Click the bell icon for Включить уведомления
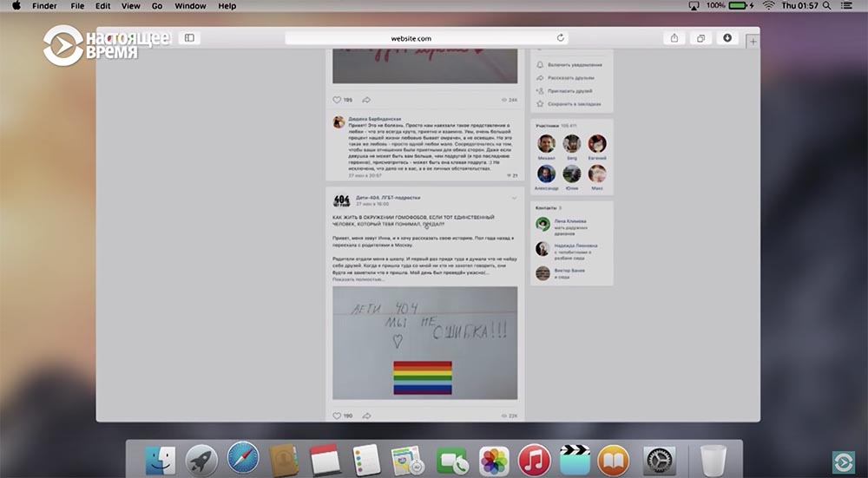The width and height of the screenshot is (868, 478). tap(540, 65)
